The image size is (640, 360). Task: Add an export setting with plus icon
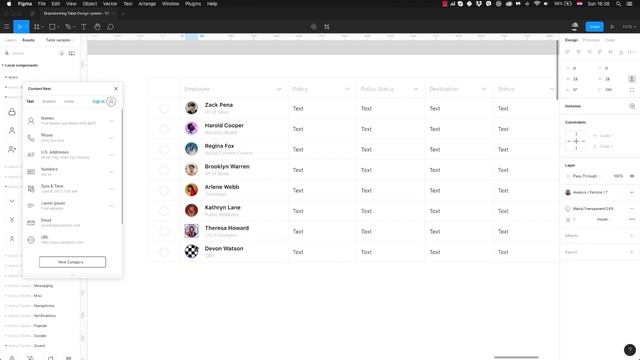[632, 252]
